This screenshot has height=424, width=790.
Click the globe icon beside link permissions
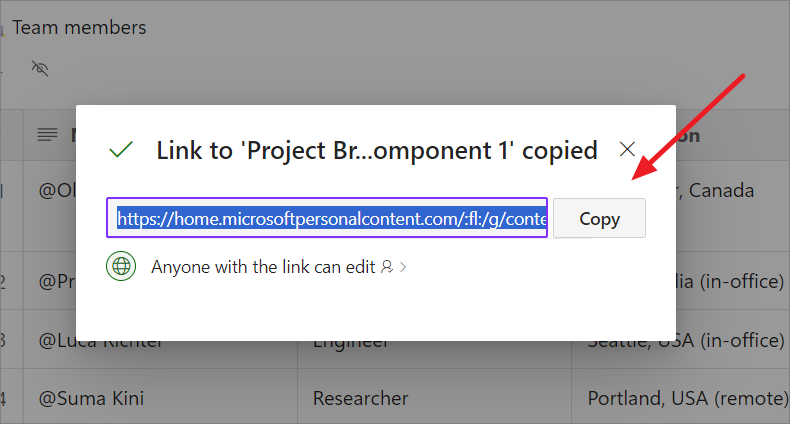click(x=121, y=267)
